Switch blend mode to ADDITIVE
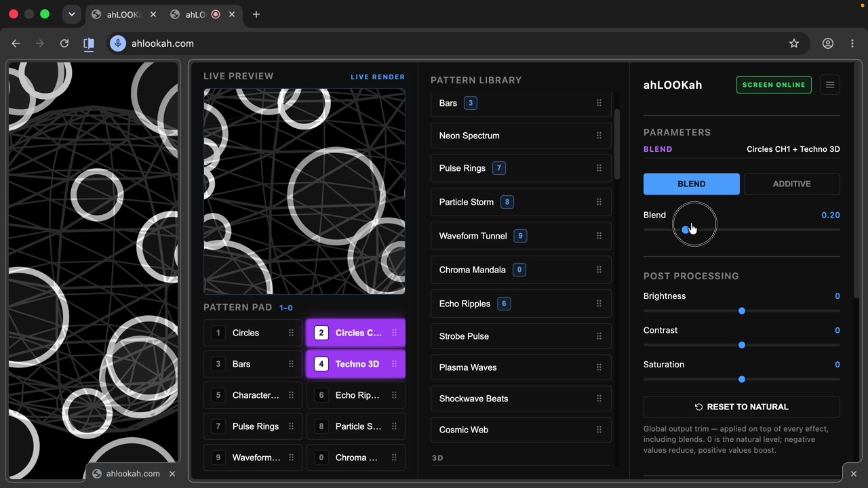The image size is (868, 488). click(791, 184)
